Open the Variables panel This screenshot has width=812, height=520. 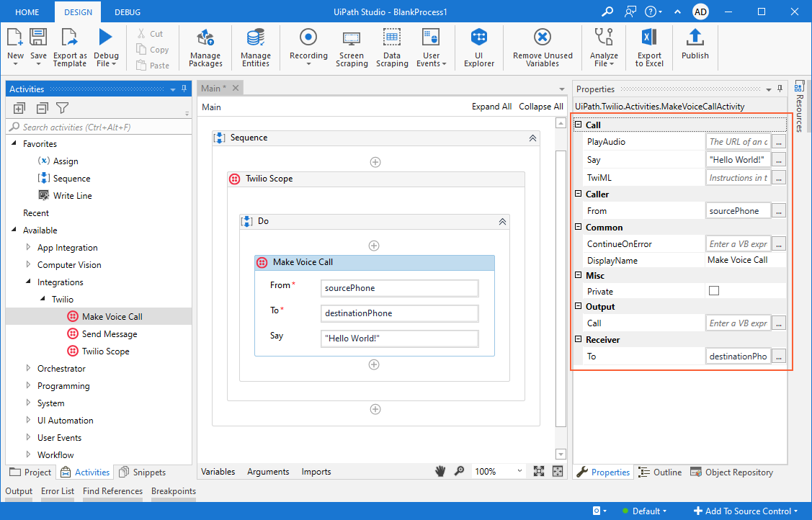pyautogui.click(x=218, y=471)
